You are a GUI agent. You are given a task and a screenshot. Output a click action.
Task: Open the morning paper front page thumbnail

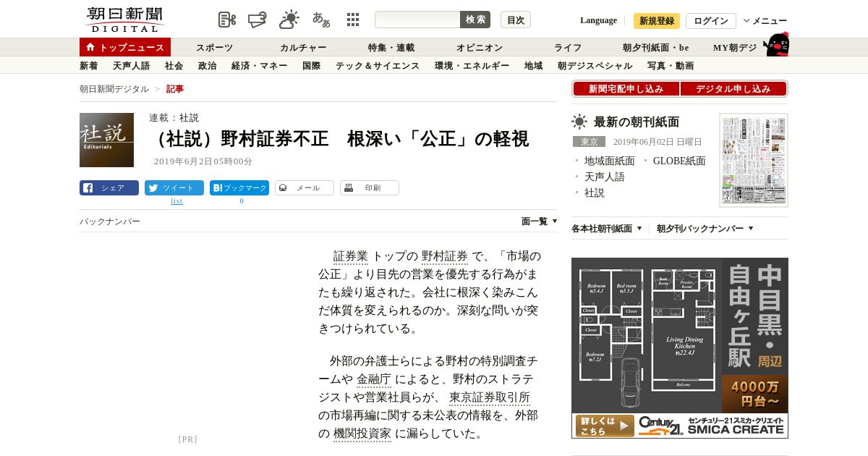click(x=754, y=161)
